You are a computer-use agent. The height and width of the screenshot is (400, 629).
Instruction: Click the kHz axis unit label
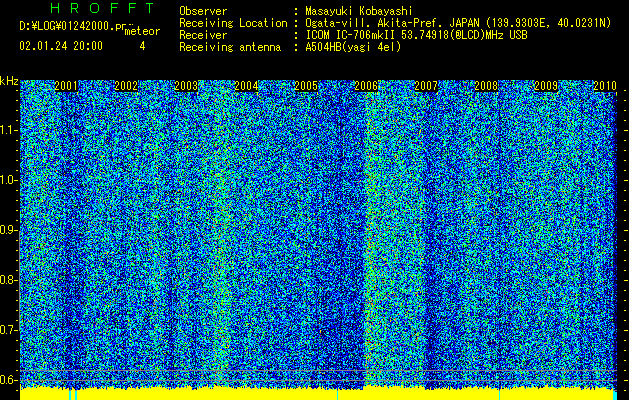pos(9,81)
